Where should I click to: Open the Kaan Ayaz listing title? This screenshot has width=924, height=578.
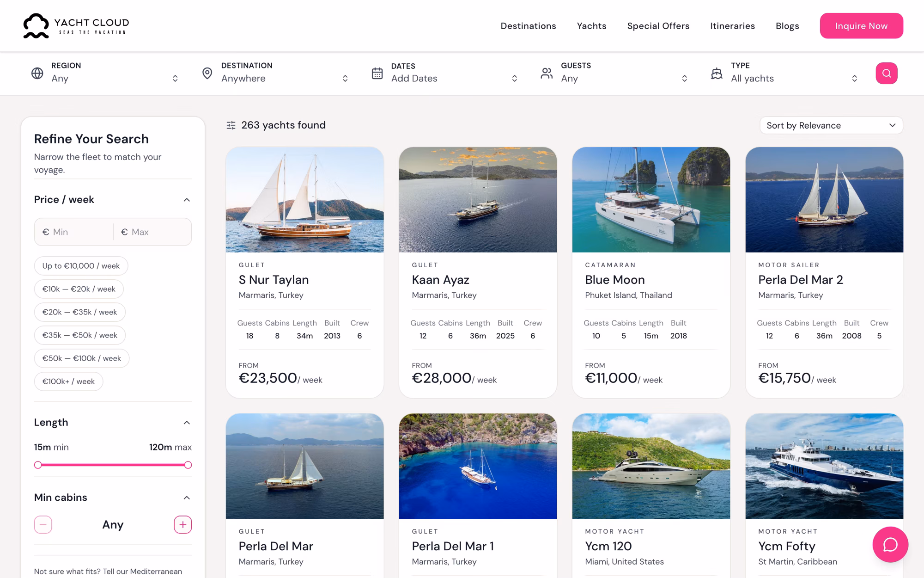click(440, 280)
